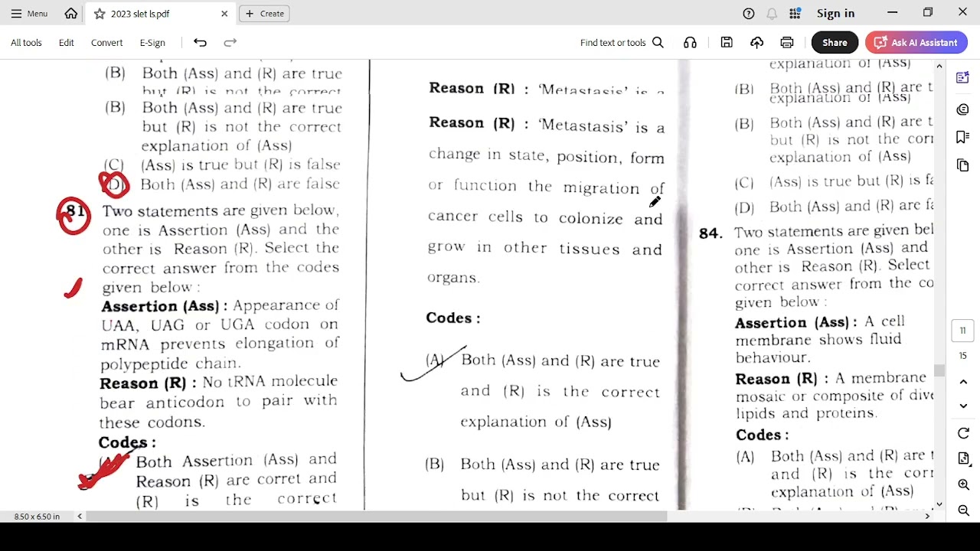Screen dimensions: 980x551
Task: Open Ask AI Assistant
Action: (915, 43)
